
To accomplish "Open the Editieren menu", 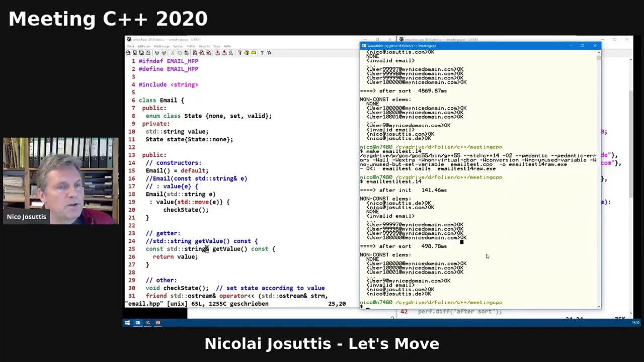I will (x=144, y=46).
